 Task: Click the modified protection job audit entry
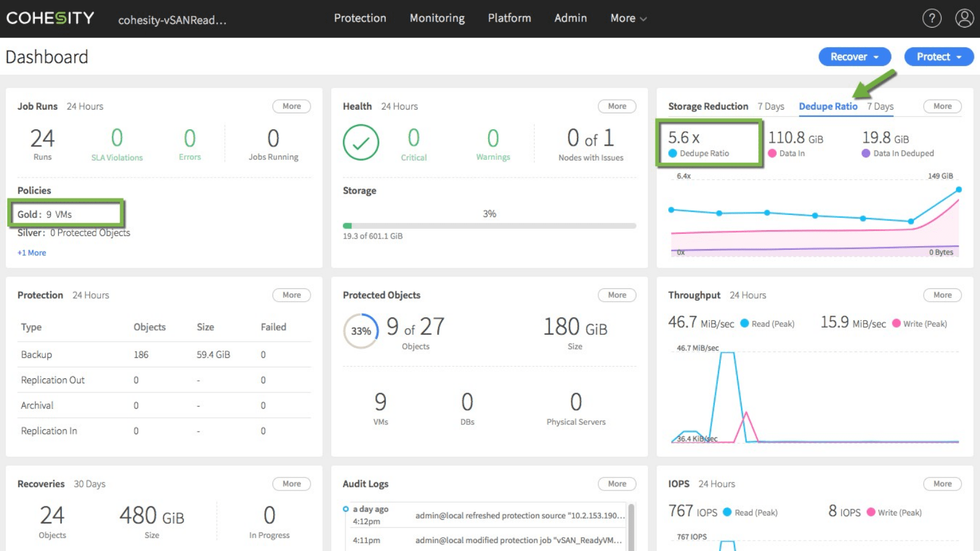(x=518, y=540)
